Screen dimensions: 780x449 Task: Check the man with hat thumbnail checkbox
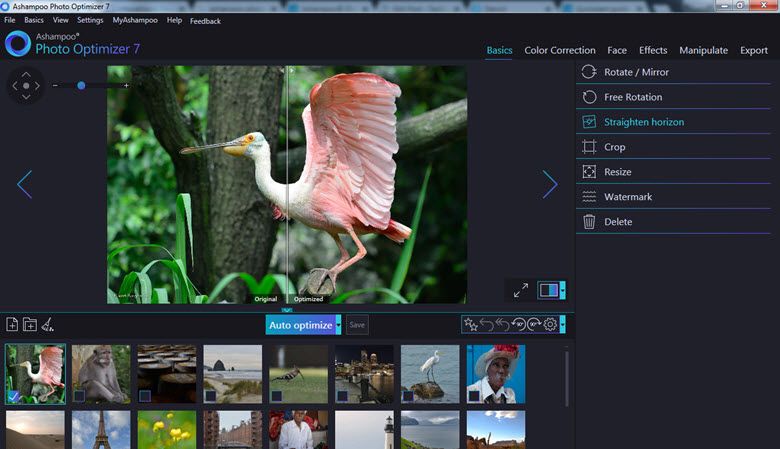(x=474, y=396)
